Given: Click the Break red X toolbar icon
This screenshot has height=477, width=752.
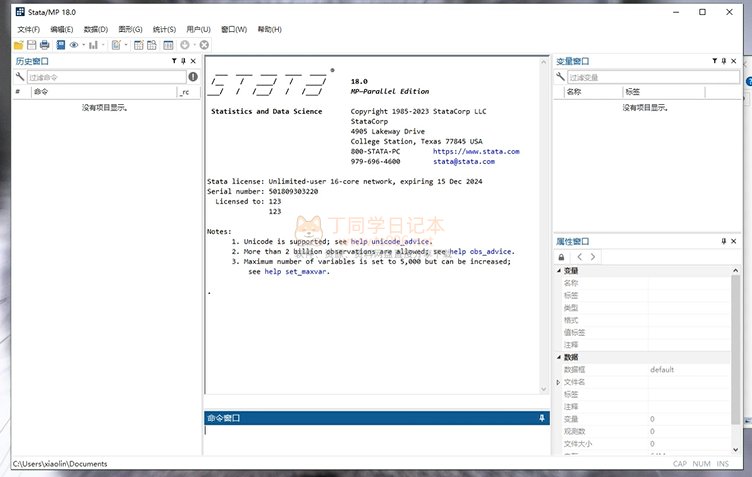Looking at the screenshot, I should [x=204, y=45].
